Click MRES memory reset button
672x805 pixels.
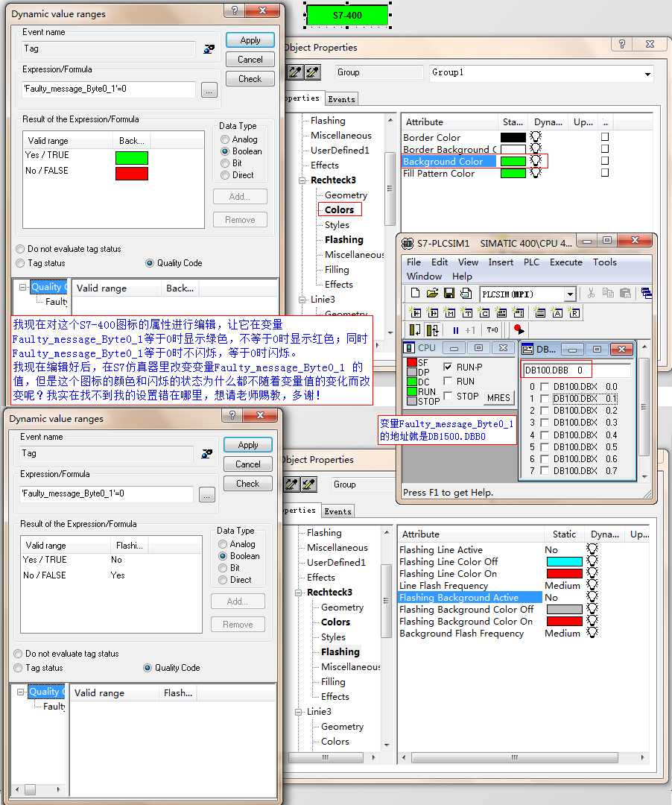point(498,397)
